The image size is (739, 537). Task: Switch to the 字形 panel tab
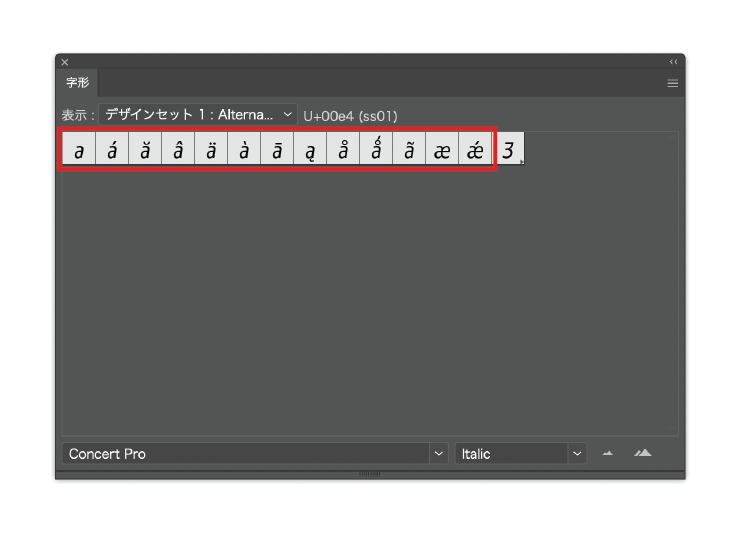[77, 83]
